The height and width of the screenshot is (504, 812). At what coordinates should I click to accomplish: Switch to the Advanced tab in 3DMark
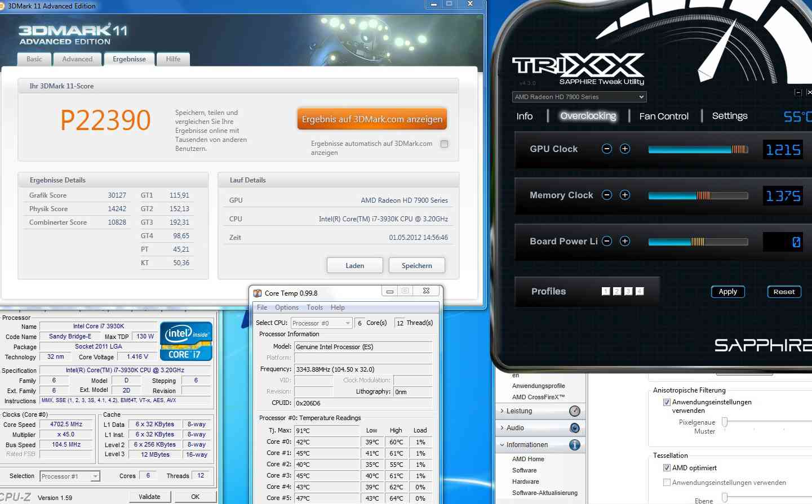[77, 59]
